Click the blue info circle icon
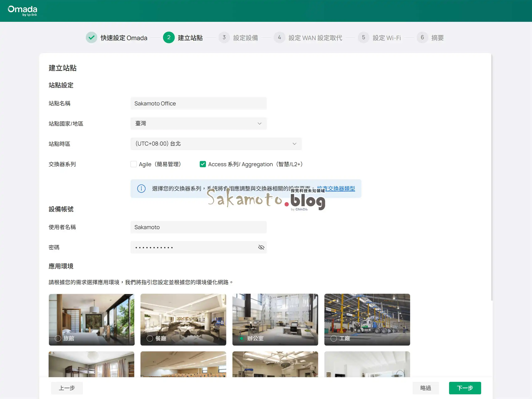The width and height of the screenshot is (532, 399). click(141, 188)
